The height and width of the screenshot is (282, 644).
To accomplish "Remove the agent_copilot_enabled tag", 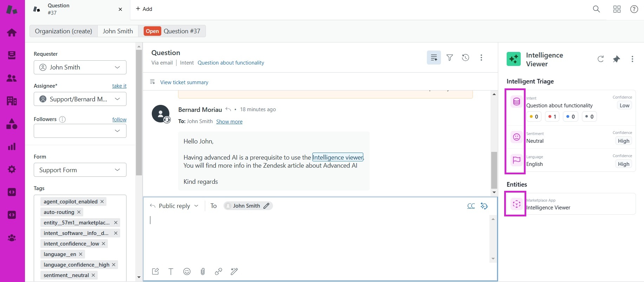I will [x=102, y=202].
